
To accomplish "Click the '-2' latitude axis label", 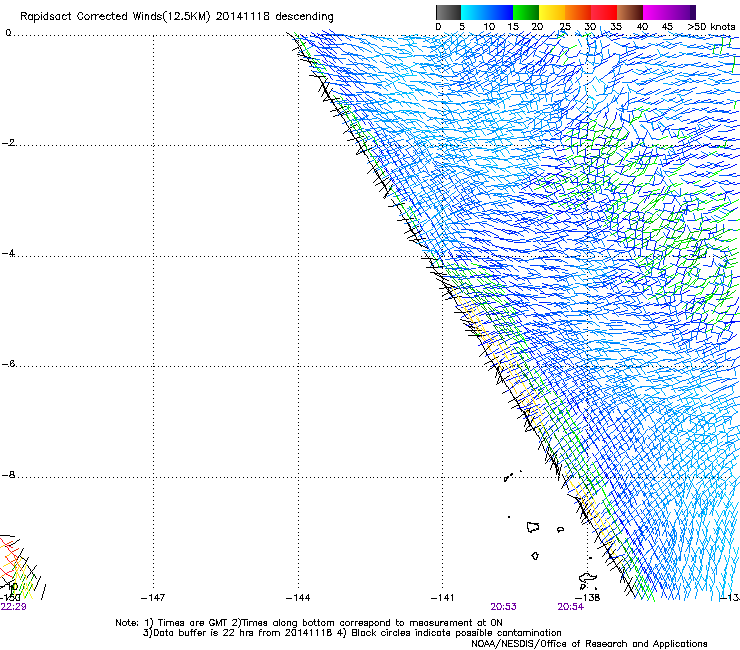I will pyautogui.click(x=8, y=143).
